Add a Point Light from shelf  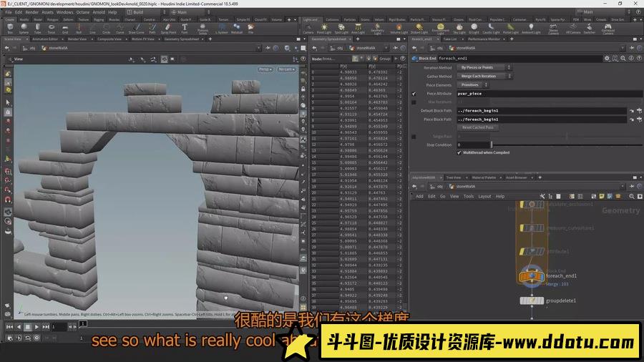[x=324, y=29]
